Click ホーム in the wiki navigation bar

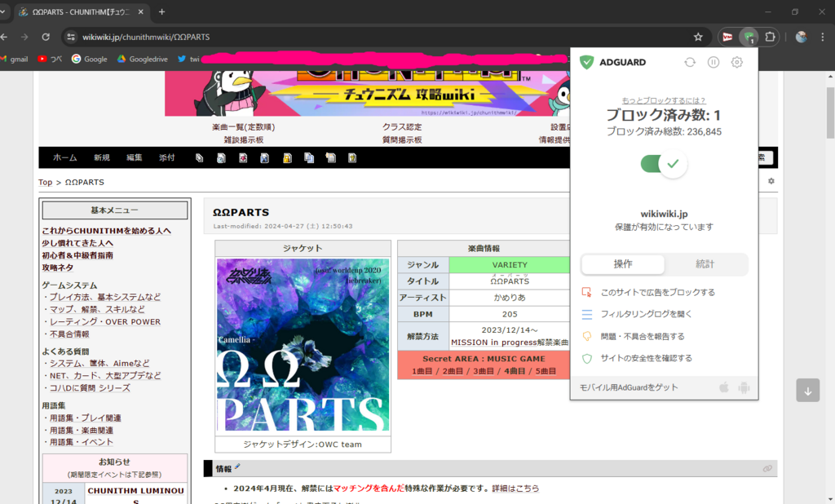65,157
